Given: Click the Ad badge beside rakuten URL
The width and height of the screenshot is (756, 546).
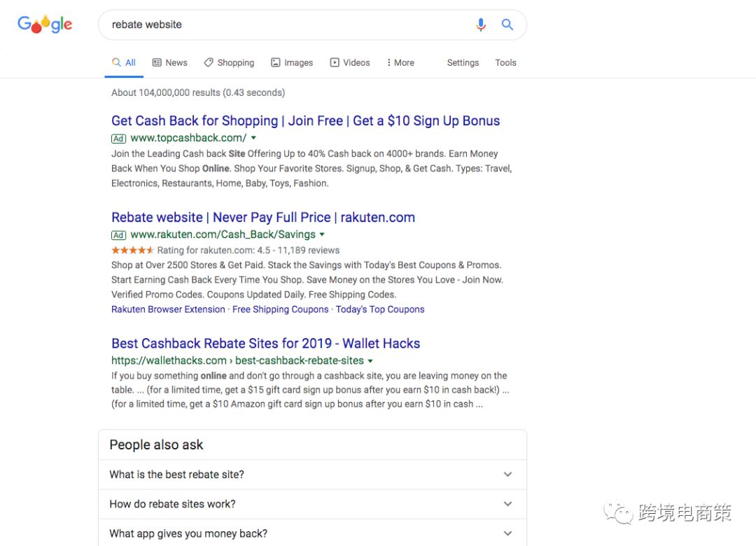Looking at the screenshot, I should point(119,235).
